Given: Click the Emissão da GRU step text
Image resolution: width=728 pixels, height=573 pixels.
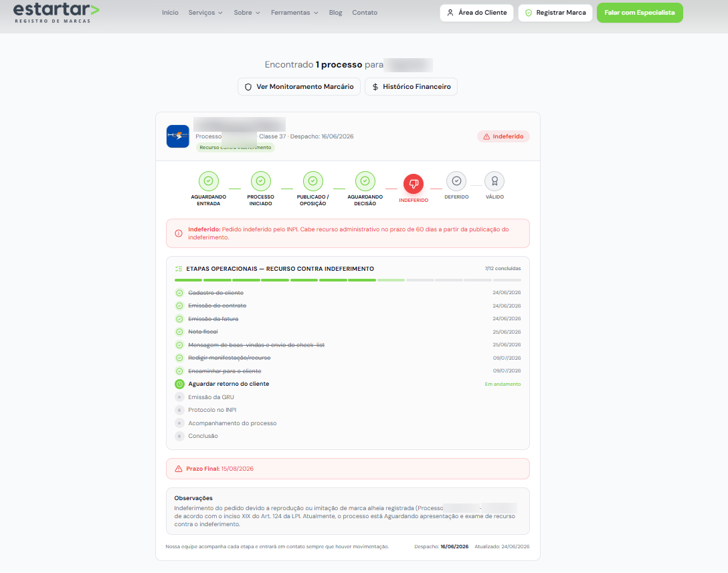Looking at the screenshot, I should click(x=211, y=397).
